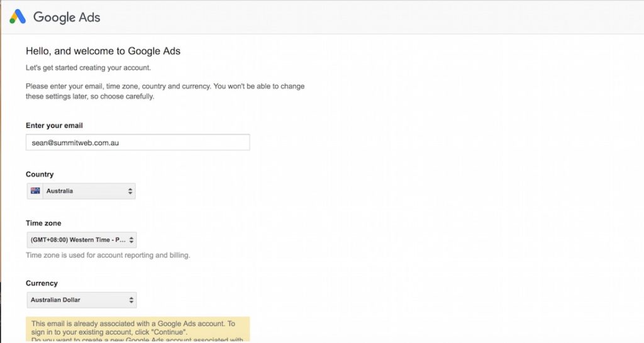Click the 'Enter your email' label

pos(54,126)
